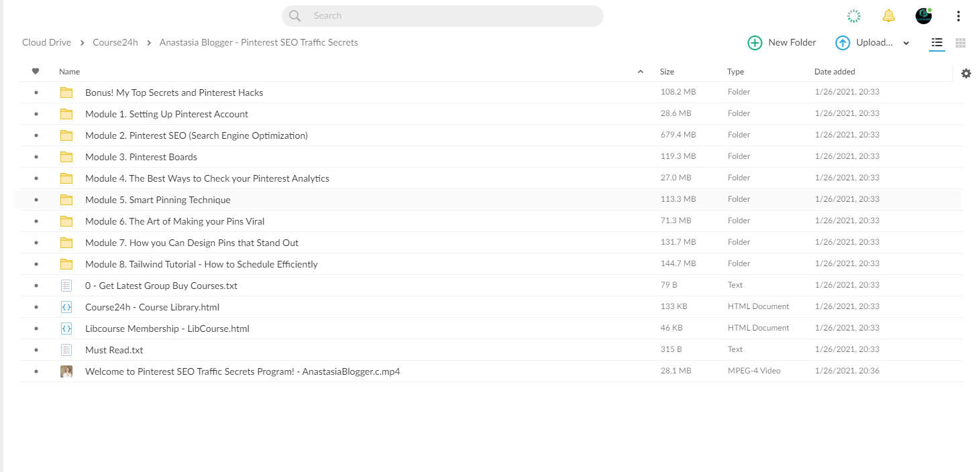Toggle favourite dot for Module 8 row
The width and height of the screenshot is (980, 472).
click(36, 264)
